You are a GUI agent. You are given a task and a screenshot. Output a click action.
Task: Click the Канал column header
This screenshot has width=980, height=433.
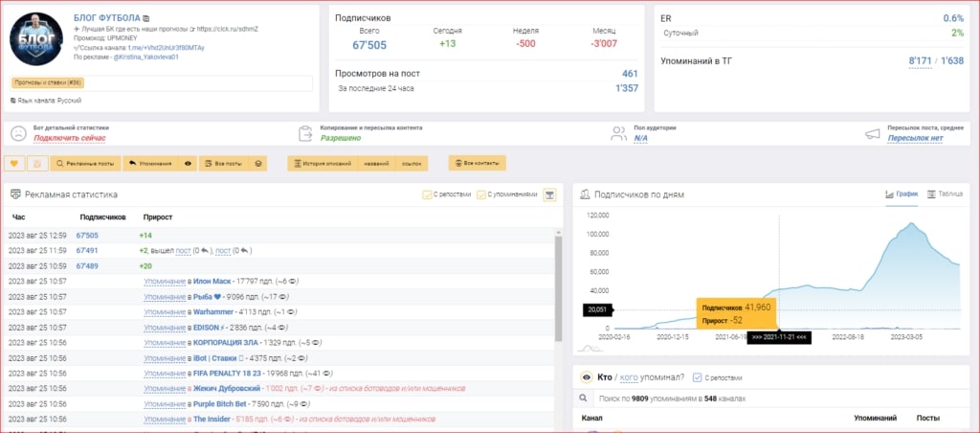(x=591, y=418)
